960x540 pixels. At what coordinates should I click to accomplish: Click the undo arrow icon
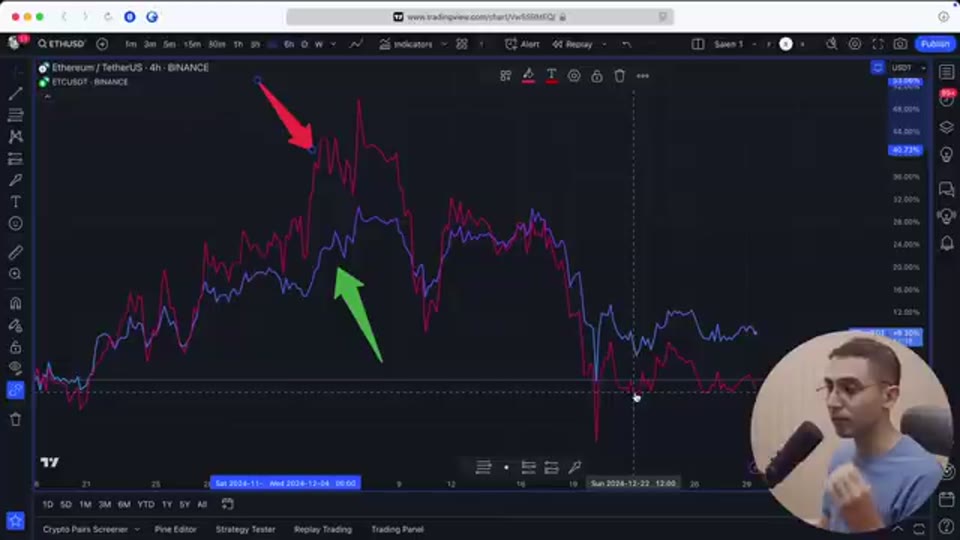click(x=626, y=44)
